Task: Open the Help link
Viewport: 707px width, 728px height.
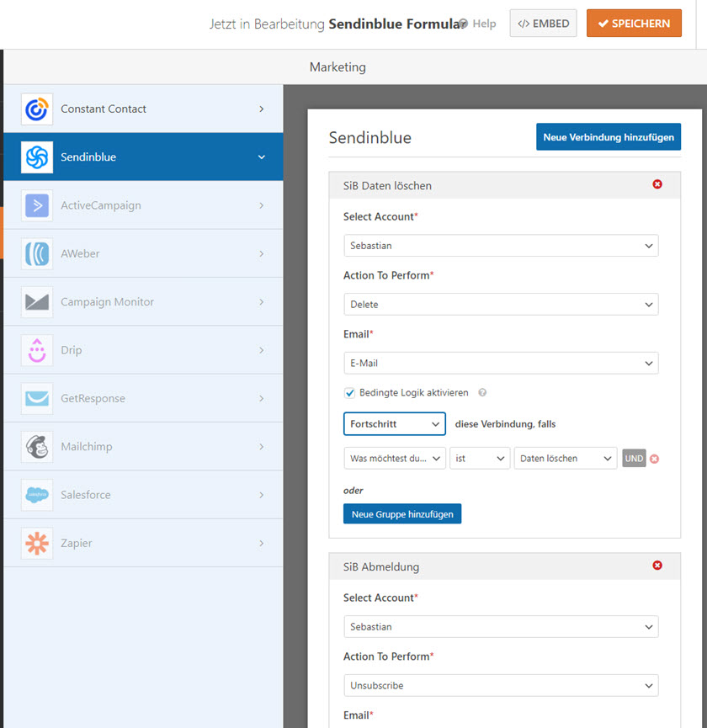Action: [x=478, y=24]
